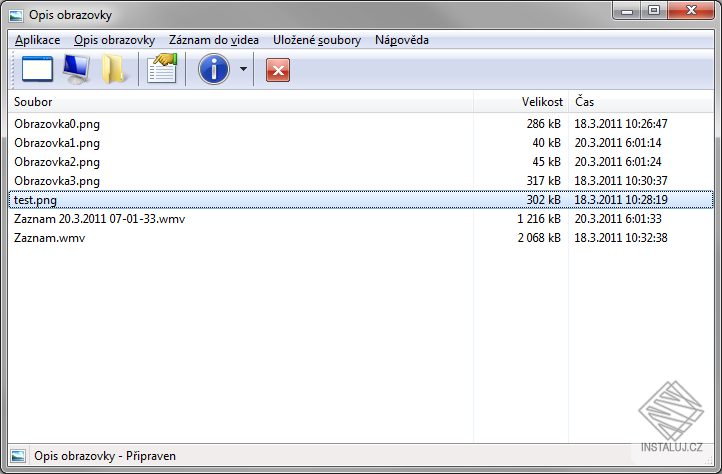Open the Záznam do videa menu
This screenshot has width=722, height=474.
coord(214,40)
